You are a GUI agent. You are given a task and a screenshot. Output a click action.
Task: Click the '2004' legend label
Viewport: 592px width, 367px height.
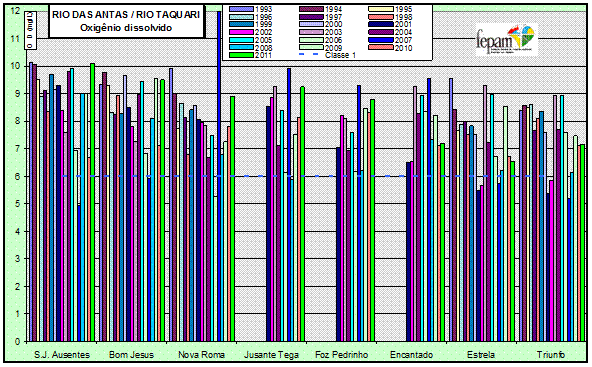tap(404, 32)
